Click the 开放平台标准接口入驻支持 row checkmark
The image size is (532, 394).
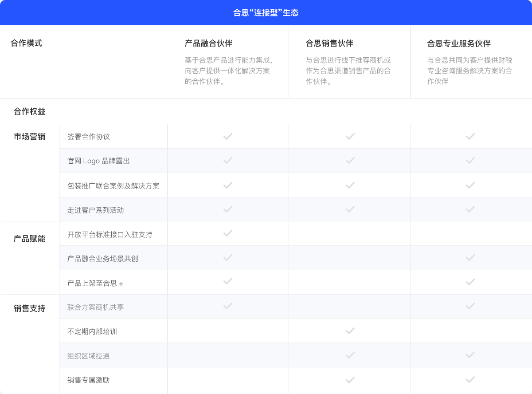tap(228, 233)
